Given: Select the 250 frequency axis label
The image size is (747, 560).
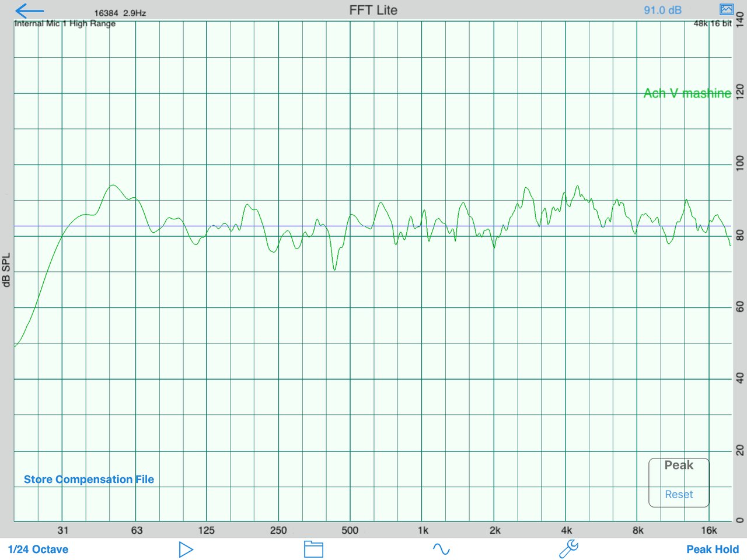Looking at the screenshot, I should click(x=278, y=530).
